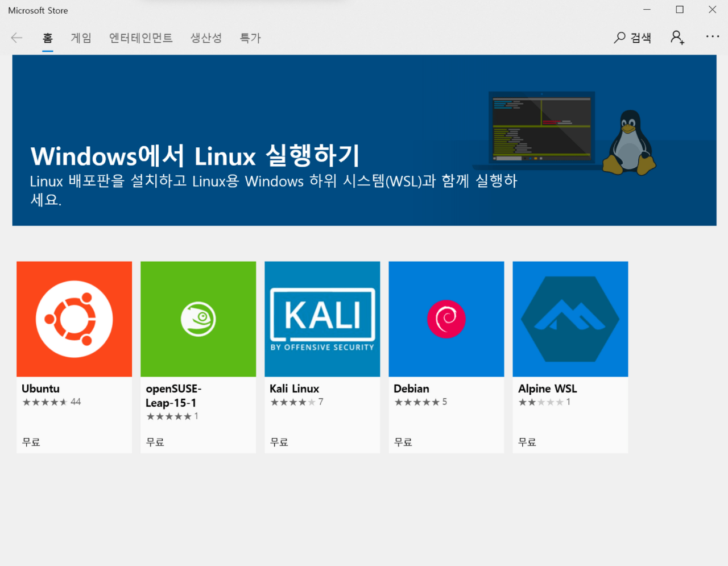Open the three-dot more menu

click(713, 36)
